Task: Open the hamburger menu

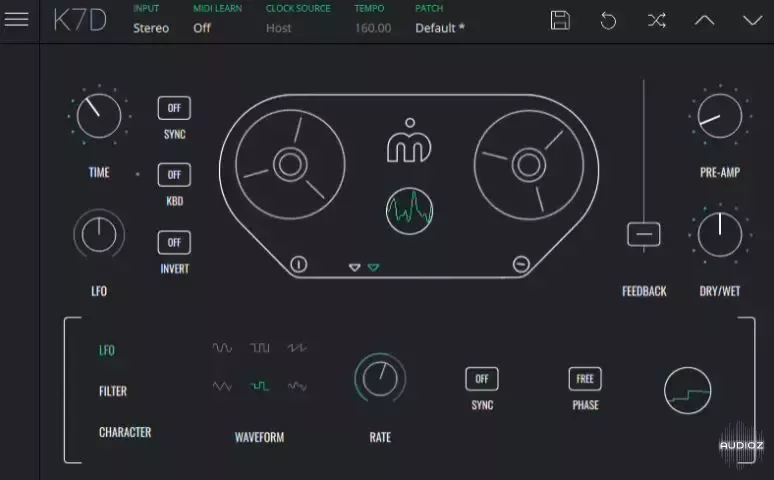Action: (16, 20)
